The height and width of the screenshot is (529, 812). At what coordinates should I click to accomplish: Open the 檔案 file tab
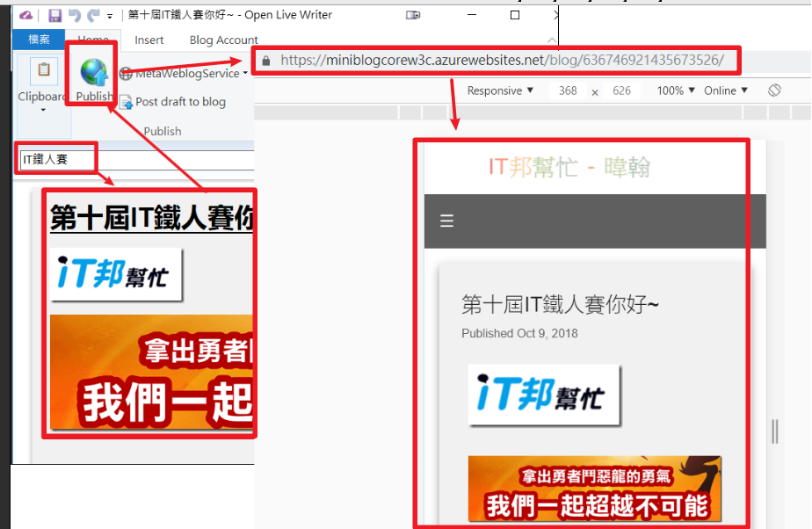39,40
